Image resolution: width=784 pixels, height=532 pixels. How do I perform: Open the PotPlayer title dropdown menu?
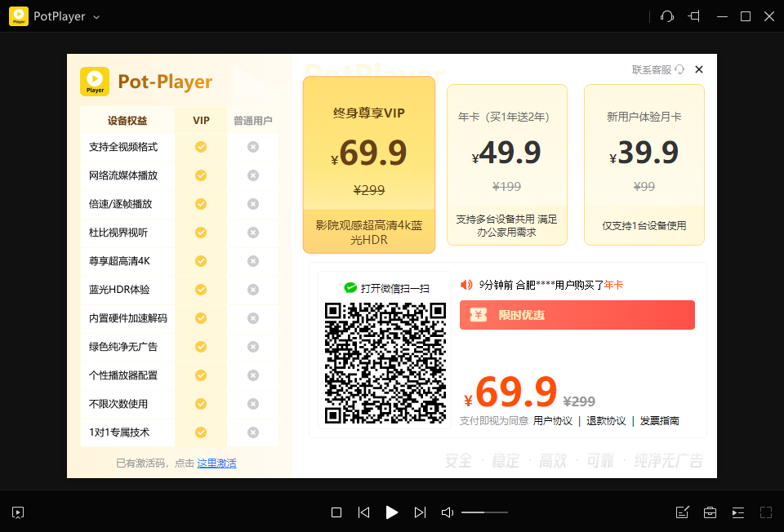[x=96, y=17]
